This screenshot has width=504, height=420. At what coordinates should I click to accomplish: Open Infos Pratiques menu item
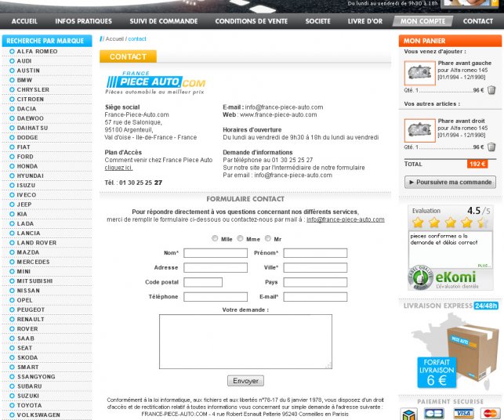84,21
